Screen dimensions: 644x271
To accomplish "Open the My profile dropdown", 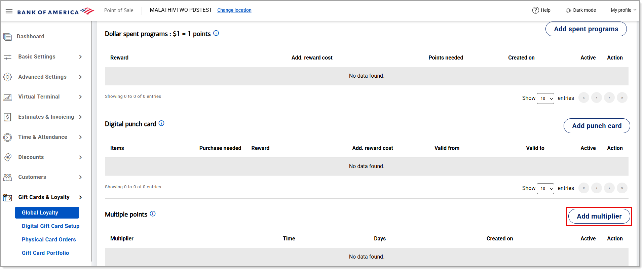I will 623,10.
